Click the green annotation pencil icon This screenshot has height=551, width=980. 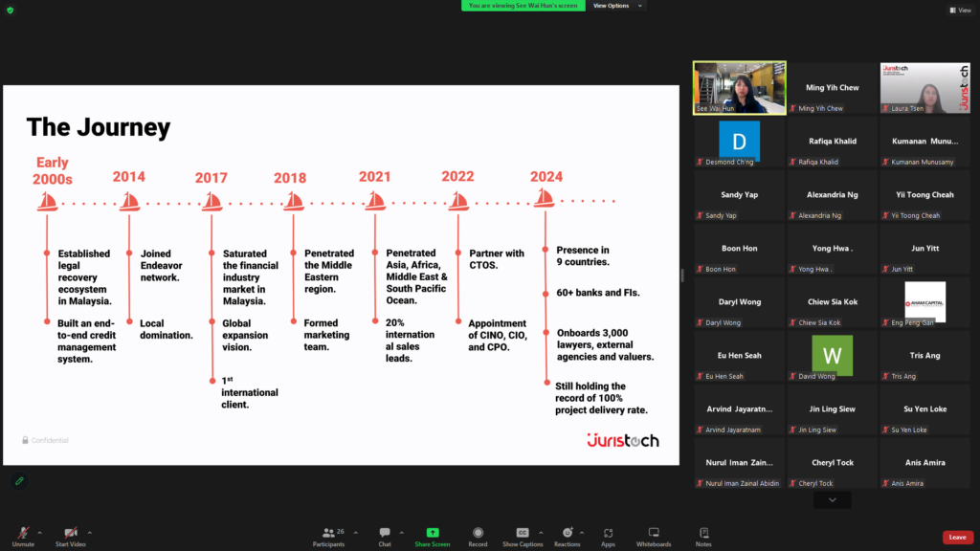pyautogui.click(x=19, y=481)
